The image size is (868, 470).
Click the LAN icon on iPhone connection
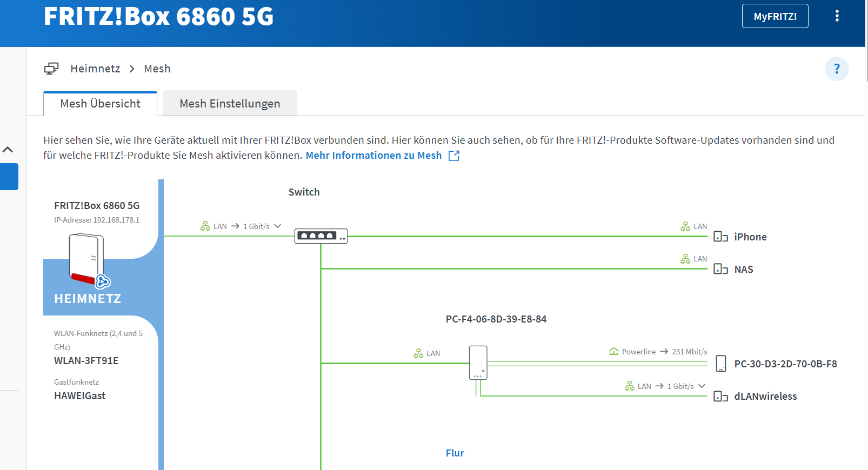click(x=685, y=226)
